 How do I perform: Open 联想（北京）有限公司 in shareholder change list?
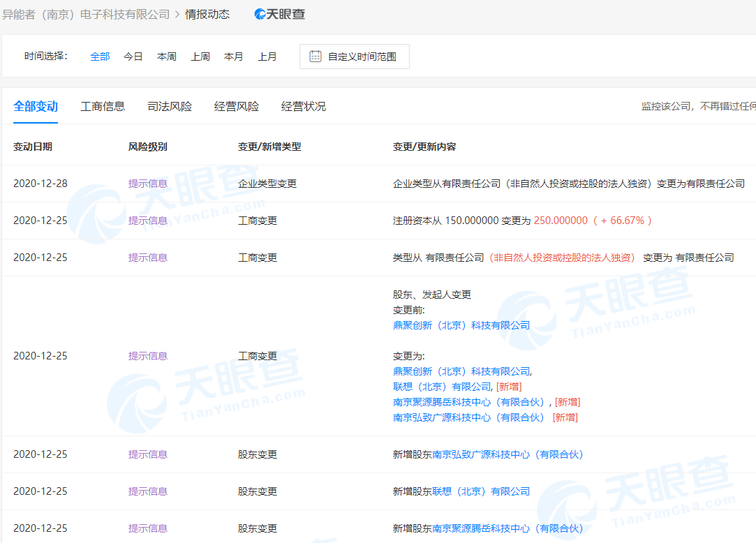click(442, 387)
